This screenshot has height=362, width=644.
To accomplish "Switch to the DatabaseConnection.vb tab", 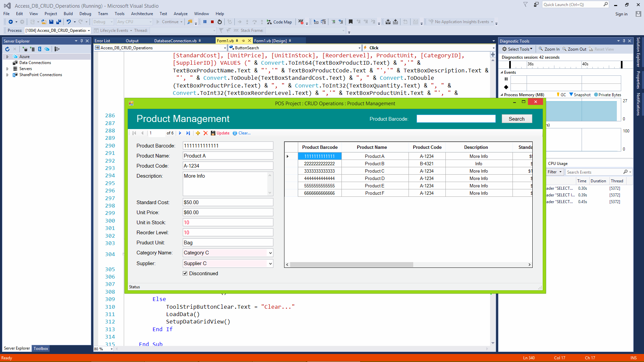I will pos(175,41).
